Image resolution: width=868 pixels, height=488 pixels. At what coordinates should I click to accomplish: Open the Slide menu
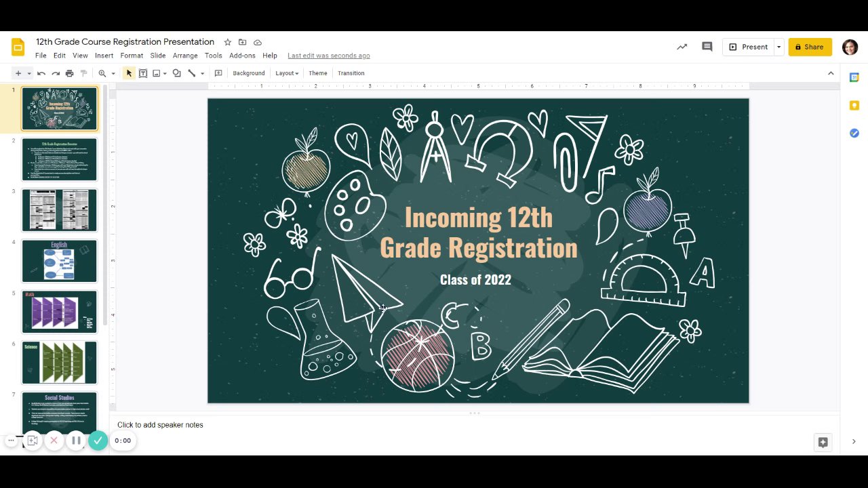coord(158,56)
